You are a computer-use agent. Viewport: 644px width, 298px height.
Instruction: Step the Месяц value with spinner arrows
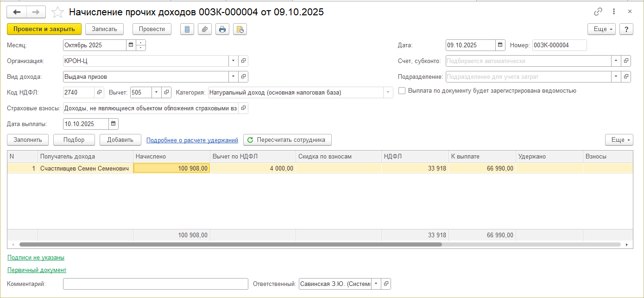point(141,45)
